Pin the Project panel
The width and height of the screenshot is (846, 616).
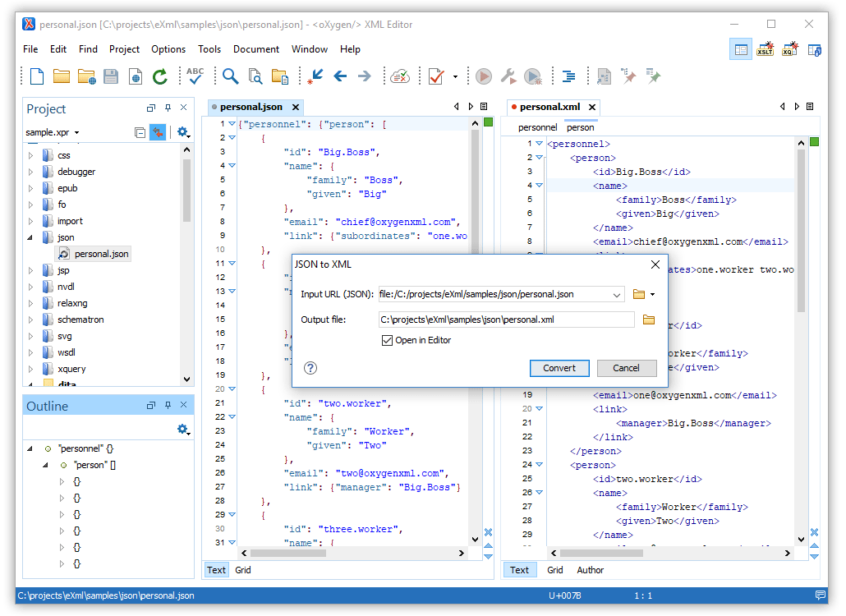pyautogui.click(x=168, y=108)
